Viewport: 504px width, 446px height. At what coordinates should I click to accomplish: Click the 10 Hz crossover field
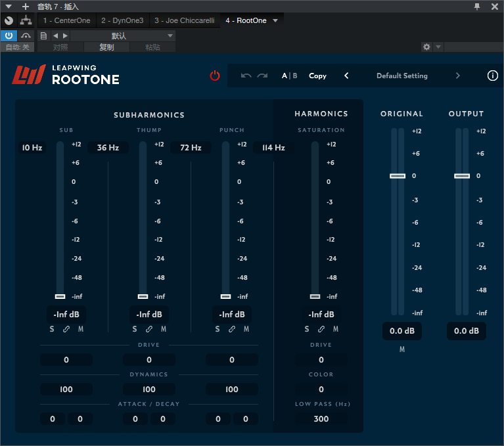coord(32,148)
